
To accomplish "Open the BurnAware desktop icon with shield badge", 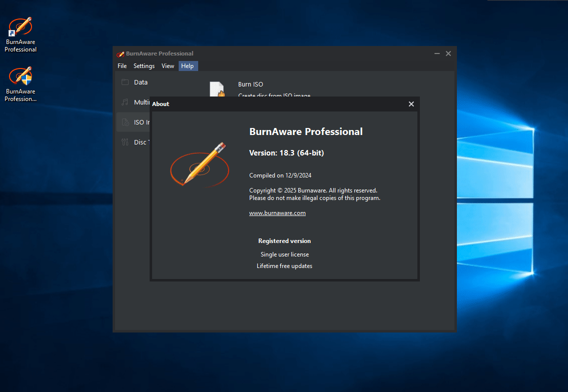I will [21, 76].
